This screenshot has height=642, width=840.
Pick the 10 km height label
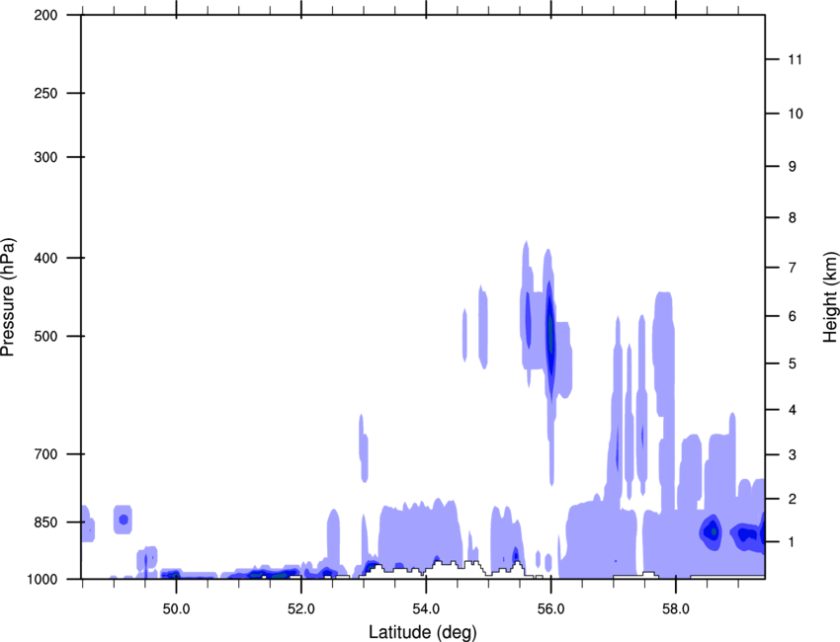click(795, 114)
